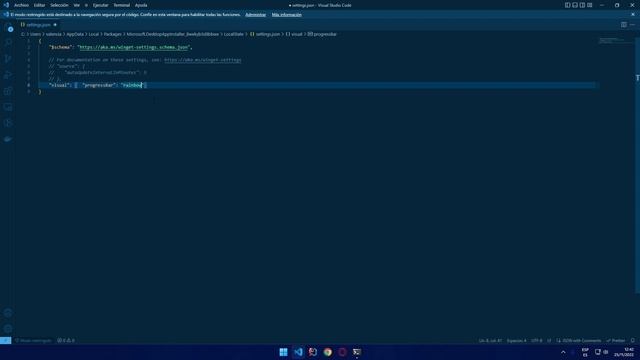Select the settings.json editor tab
640x360 pixels.
click(38, 24)
